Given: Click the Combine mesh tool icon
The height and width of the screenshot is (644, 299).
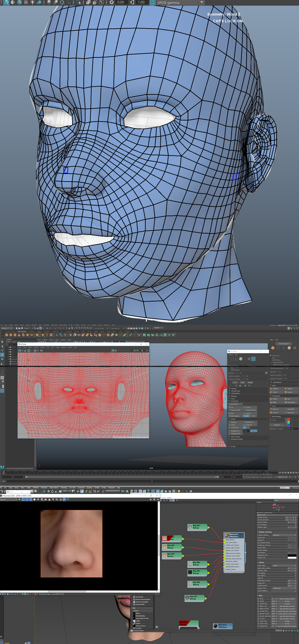Looking at the screenshot, I should (x=271, y=388).
